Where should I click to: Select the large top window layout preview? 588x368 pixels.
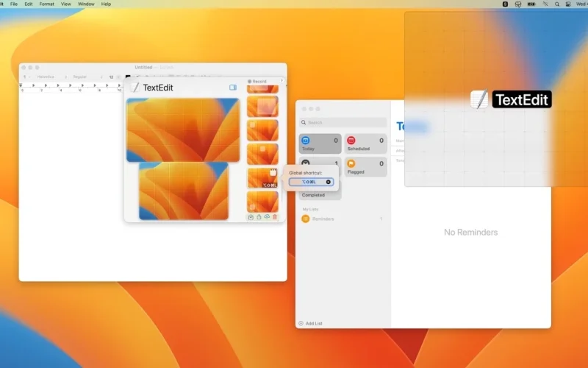(x=183, y=130)
